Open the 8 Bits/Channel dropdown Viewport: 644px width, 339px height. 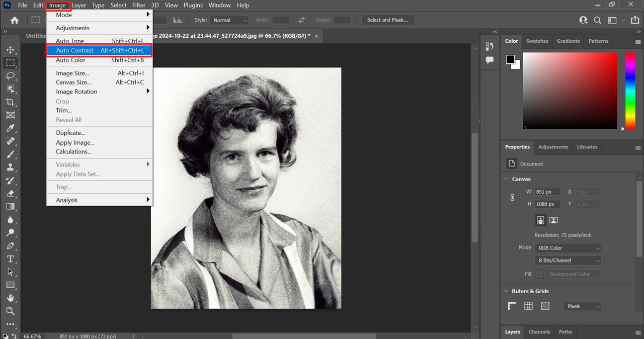tap(568, 261)
